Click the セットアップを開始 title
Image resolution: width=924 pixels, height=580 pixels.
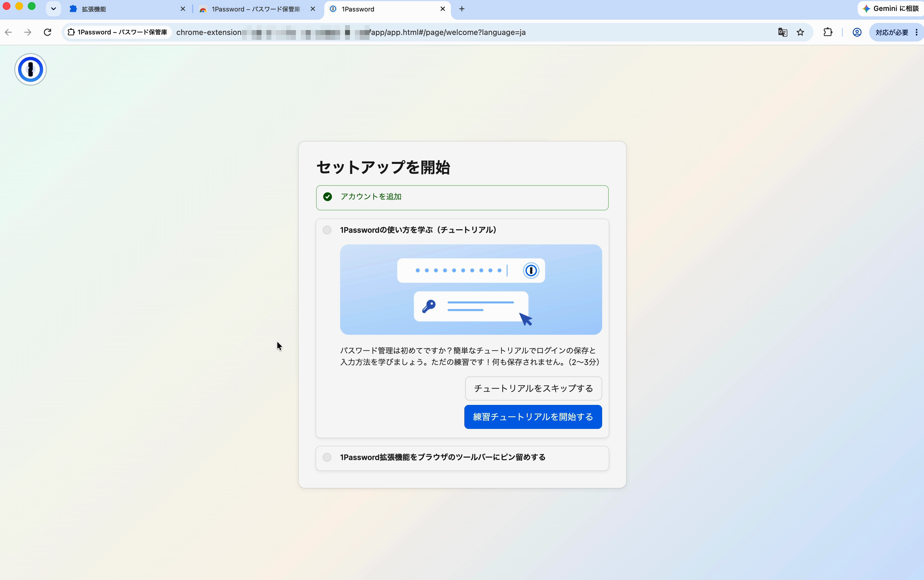tap(383, 167)
